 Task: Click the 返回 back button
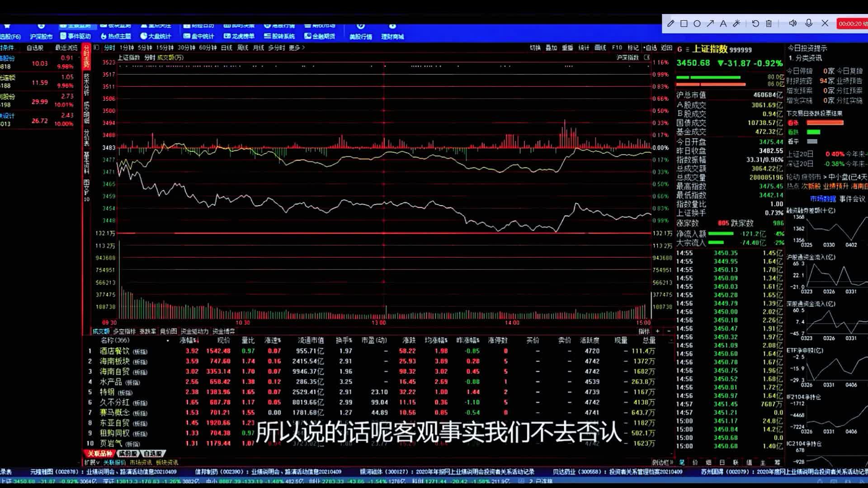666,47
